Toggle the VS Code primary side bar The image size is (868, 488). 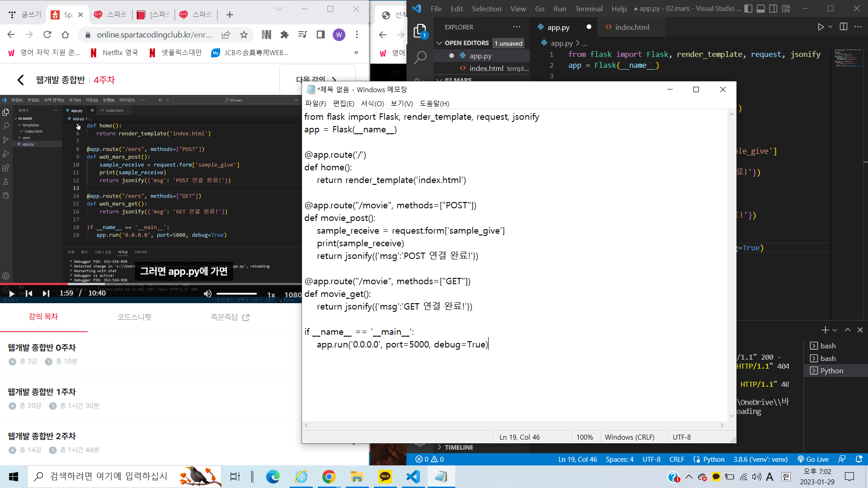coord(748,9)
